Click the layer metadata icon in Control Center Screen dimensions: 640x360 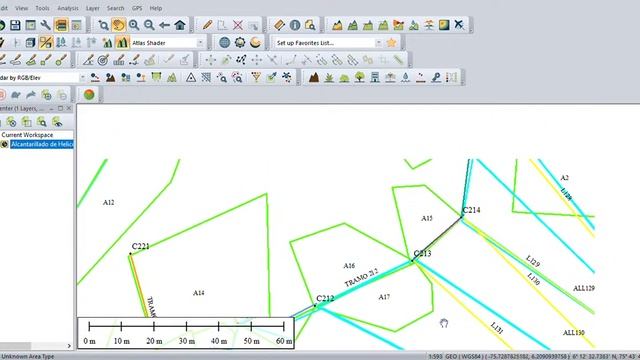point(27,122)
